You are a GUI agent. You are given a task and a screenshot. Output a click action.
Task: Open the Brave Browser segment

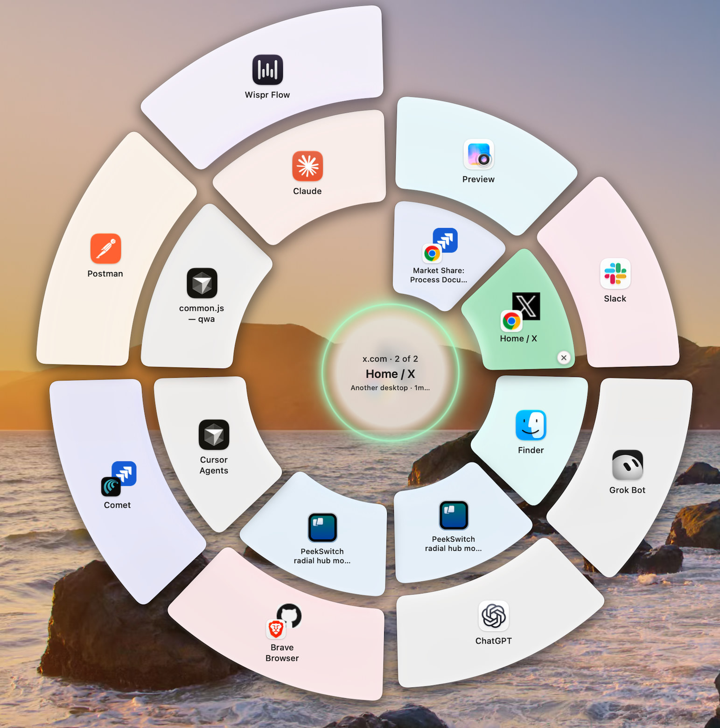click(282, 632)
